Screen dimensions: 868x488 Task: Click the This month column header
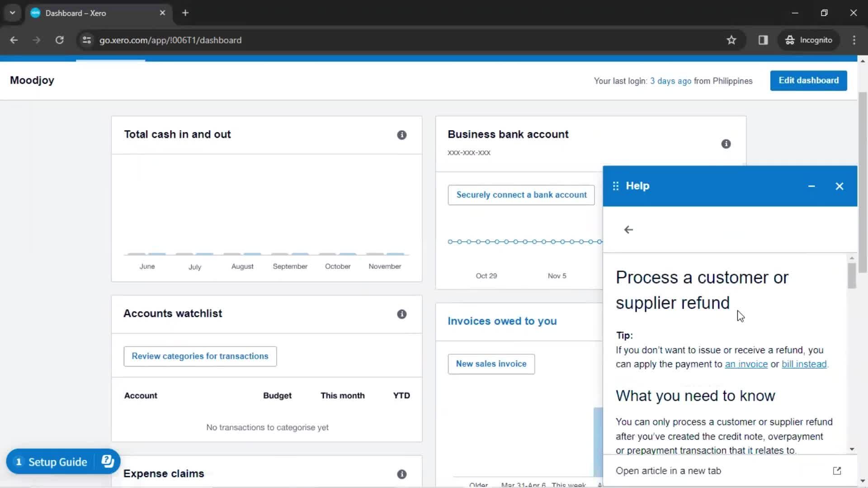coord(342,396)
